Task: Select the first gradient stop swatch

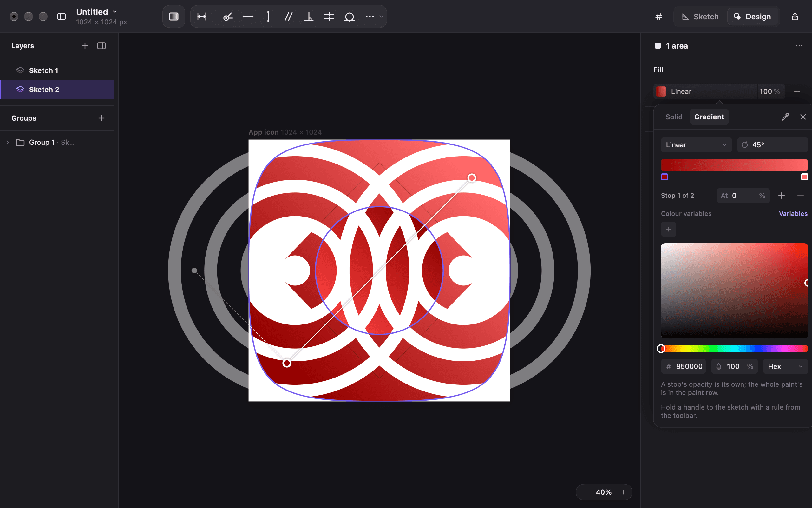Action: coord(665,177)
